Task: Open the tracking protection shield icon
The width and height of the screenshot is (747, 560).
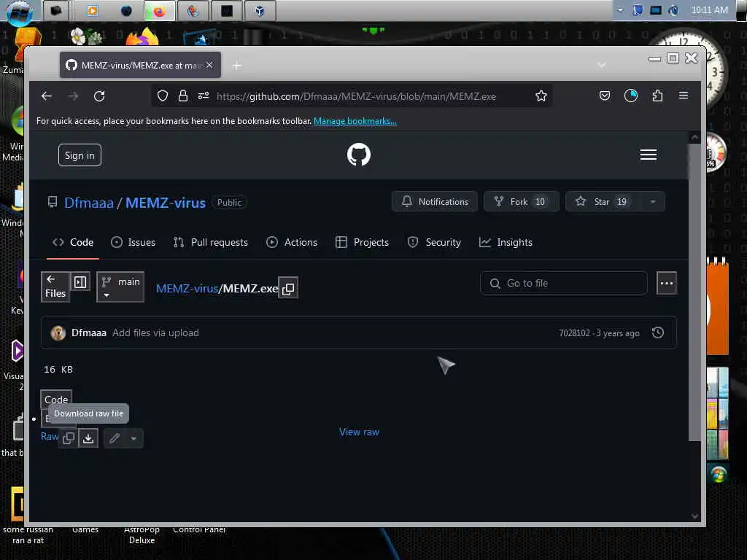Action: pyautogui.click(x=163, y=96)
